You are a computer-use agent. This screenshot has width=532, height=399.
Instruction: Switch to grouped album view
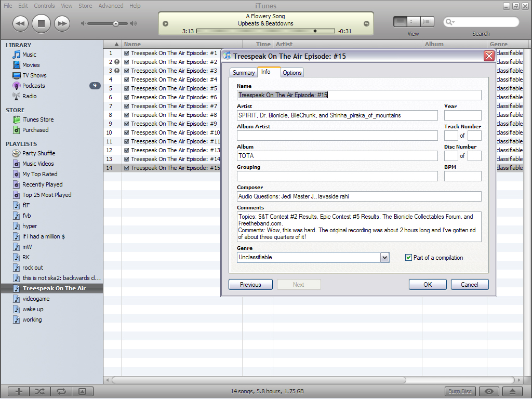tap(414, 22)
